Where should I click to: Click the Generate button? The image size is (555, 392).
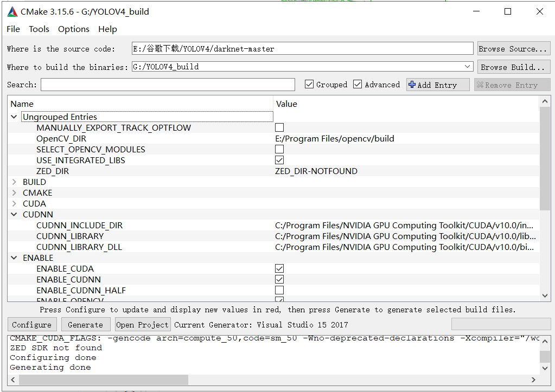(85, 324)
